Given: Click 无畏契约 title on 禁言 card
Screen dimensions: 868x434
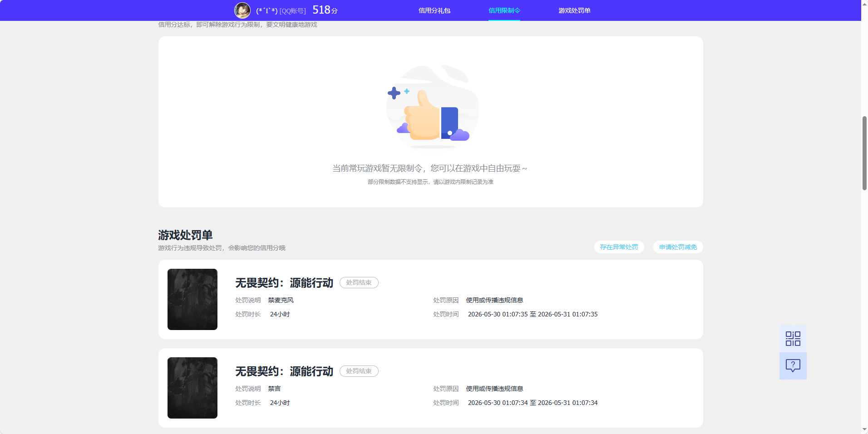Looking at the screenshot, I should (284, 371).
